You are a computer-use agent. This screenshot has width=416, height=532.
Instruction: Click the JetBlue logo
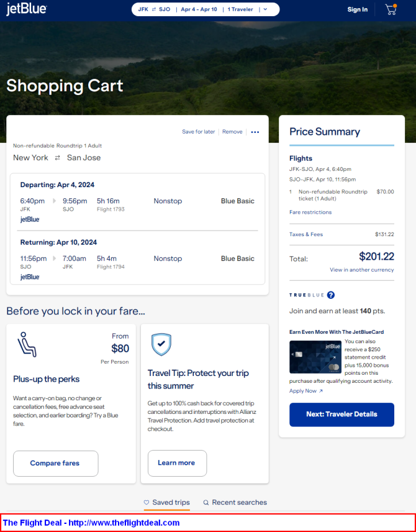coord(27,9)
